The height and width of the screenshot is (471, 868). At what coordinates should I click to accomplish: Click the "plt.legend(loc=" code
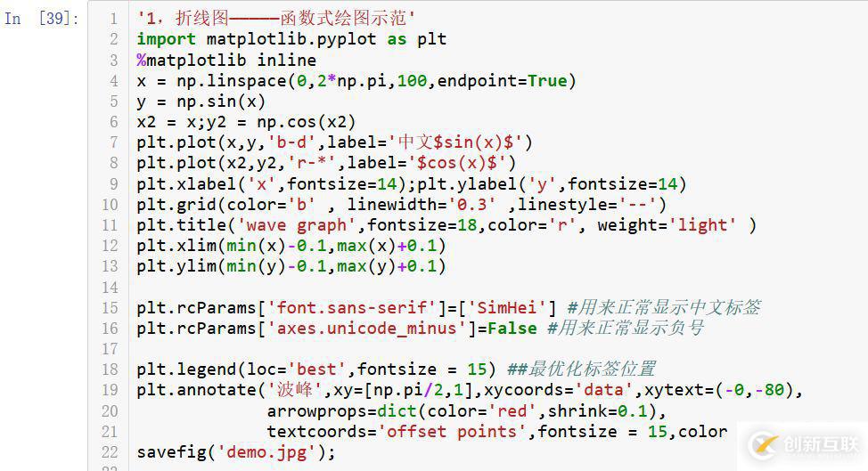pyautogui.click(x=212, y=369)
